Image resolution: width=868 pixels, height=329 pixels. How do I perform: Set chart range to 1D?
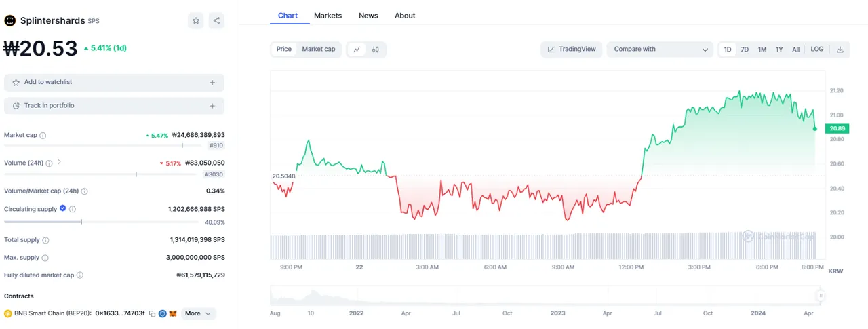[728, 50]
